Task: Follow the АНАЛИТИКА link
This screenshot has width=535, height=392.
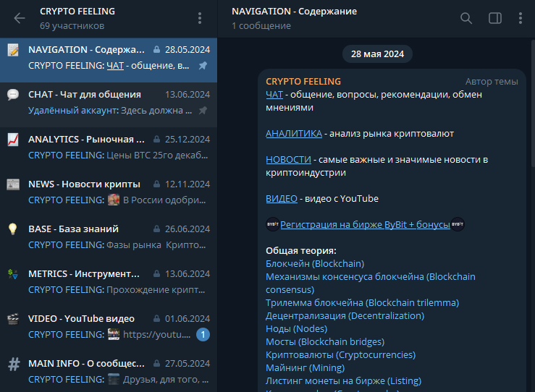Action: 294,134
